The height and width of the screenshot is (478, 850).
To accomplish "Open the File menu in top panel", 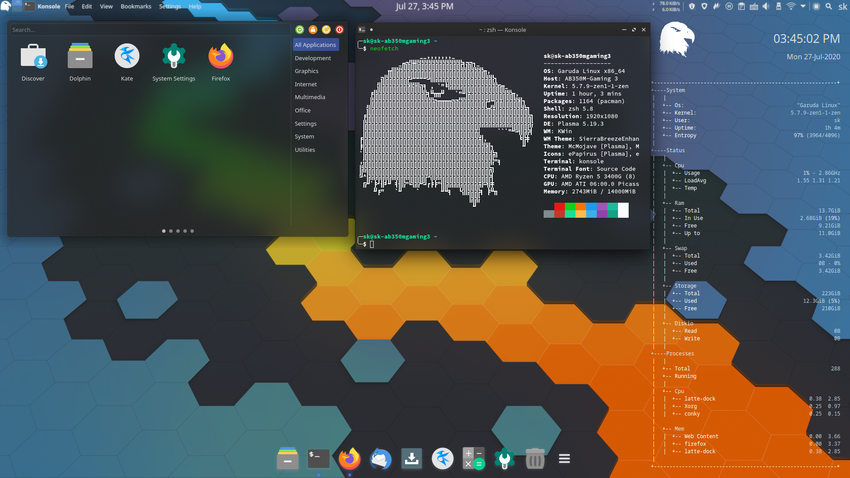I will (x=69, y=7).
